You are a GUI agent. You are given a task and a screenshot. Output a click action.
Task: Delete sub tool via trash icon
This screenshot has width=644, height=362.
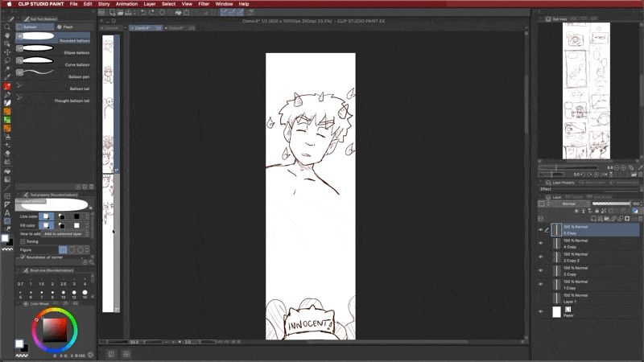coord(91,187)
